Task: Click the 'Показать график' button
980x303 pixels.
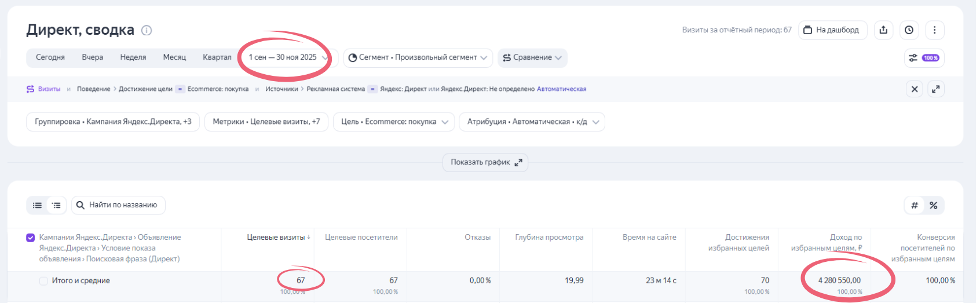Action: click(485, 162)
